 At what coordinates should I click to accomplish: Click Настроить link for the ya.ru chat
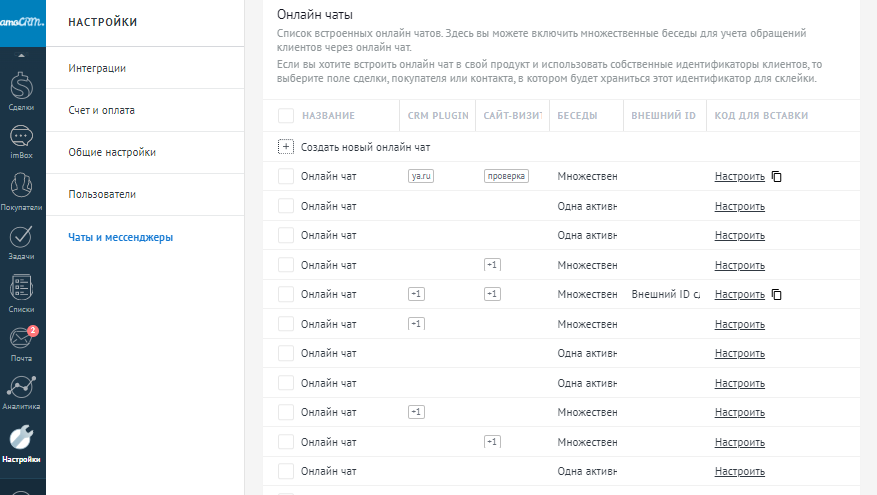pyautogui.click(x=739, y=177)
